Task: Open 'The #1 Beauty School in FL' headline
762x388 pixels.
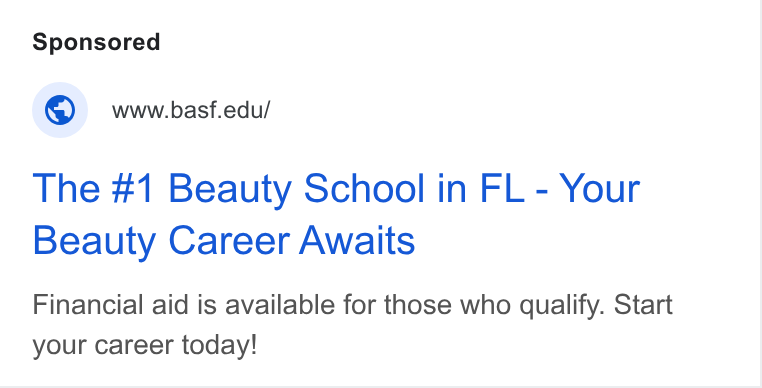Action: point(278,190)
